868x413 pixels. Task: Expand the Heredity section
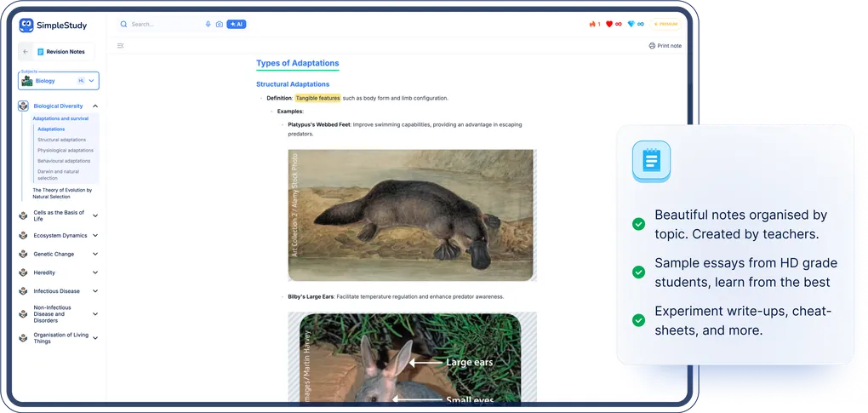(x=95, y=272)
